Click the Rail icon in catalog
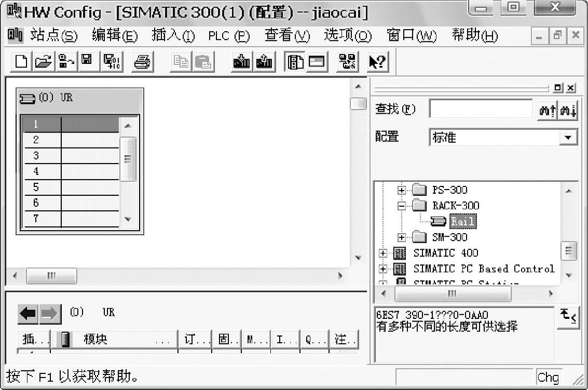588x390 pixels. 437,221
